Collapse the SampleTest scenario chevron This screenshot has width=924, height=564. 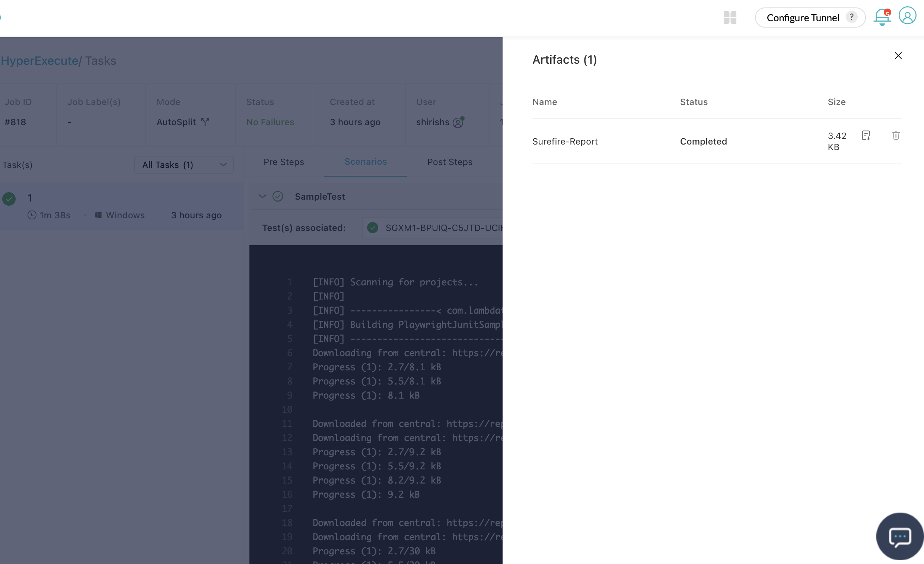click(x=262, y=196)
